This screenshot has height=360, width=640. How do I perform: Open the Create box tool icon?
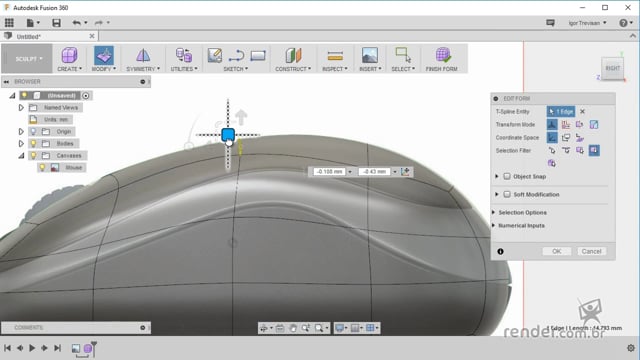pyautogui.click(x=69, y=56)
